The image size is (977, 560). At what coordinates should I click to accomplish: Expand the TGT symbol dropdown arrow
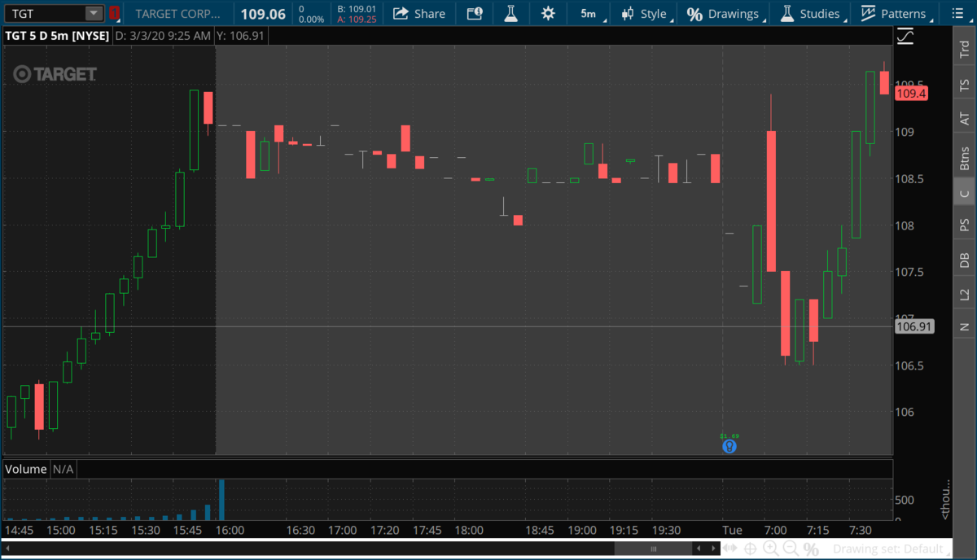tap(94, 13)
